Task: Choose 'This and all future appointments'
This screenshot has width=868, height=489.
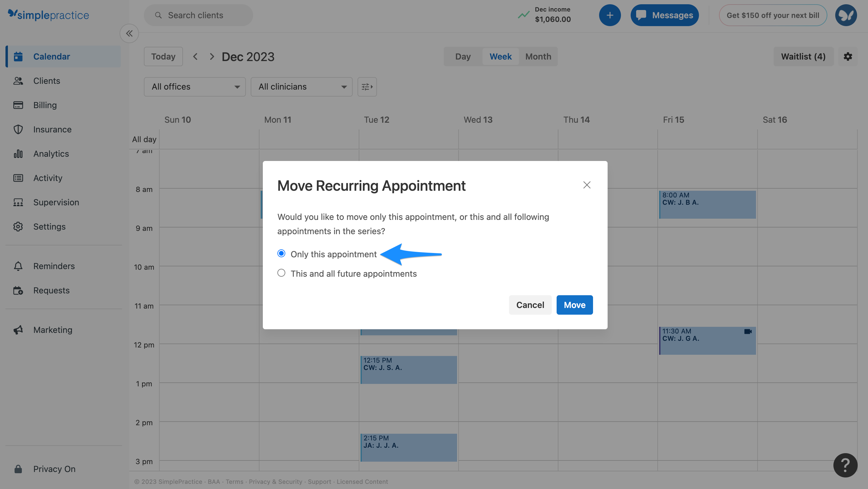Action: (x=281, y=273)
